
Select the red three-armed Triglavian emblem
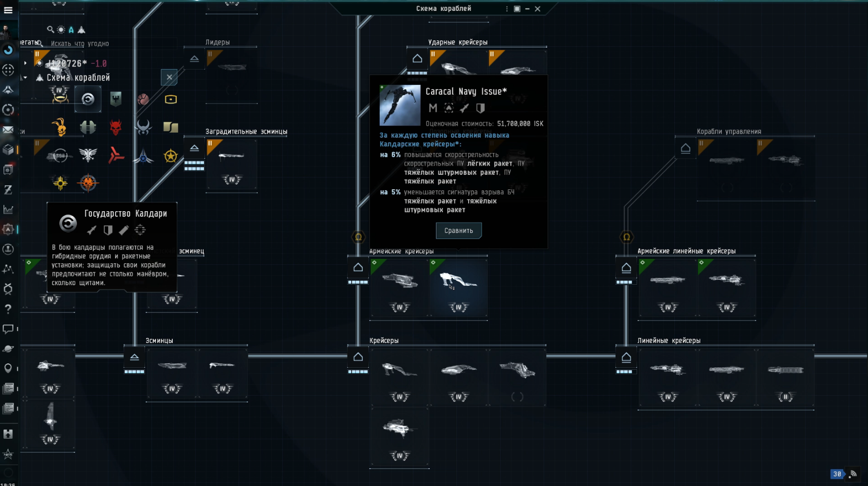116,156
